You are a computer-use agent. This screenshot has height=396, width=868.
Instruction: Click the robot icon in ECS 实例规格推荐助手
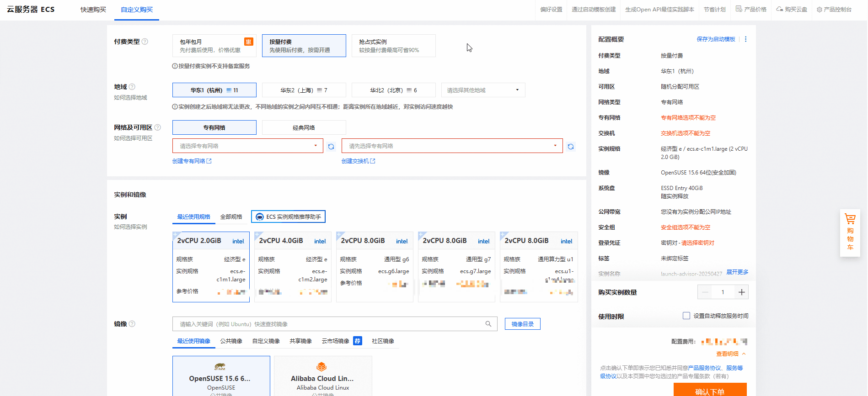click(259, 216)
